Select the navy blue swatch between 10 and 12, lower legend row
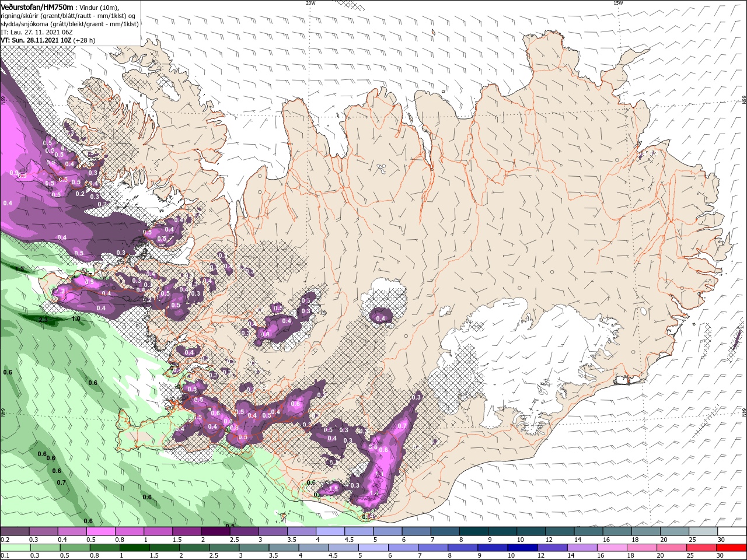 522,548
